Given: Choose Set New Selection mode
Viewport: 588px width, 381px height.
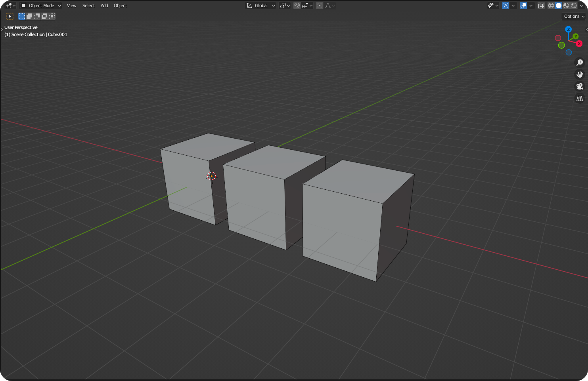Looking at the screenshot, I should (22, 16).
